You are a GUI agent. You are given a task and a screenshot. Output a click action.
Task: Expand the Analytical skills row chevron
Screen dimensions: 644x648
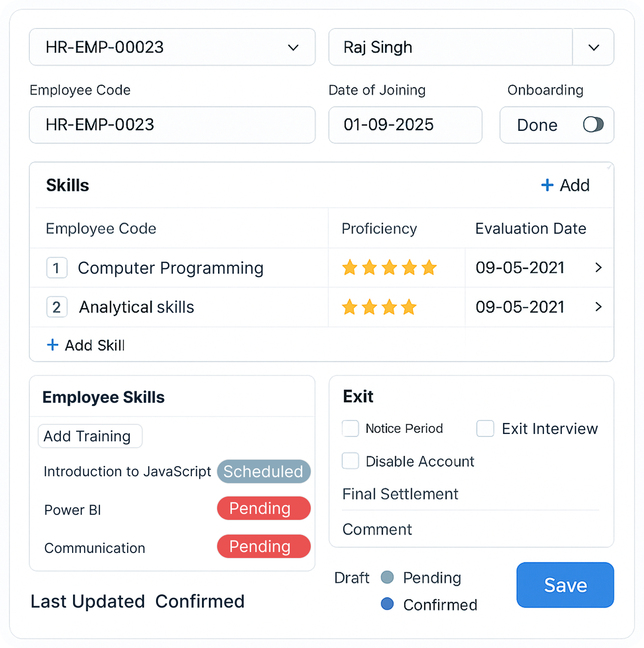click(598, 307)
